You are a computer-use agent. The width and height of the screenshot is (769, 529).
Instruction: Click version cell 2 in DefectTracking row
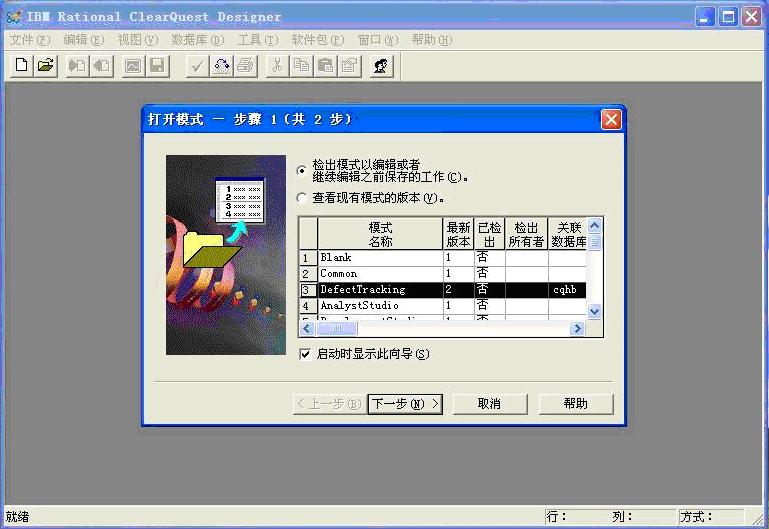click(459, 290)
